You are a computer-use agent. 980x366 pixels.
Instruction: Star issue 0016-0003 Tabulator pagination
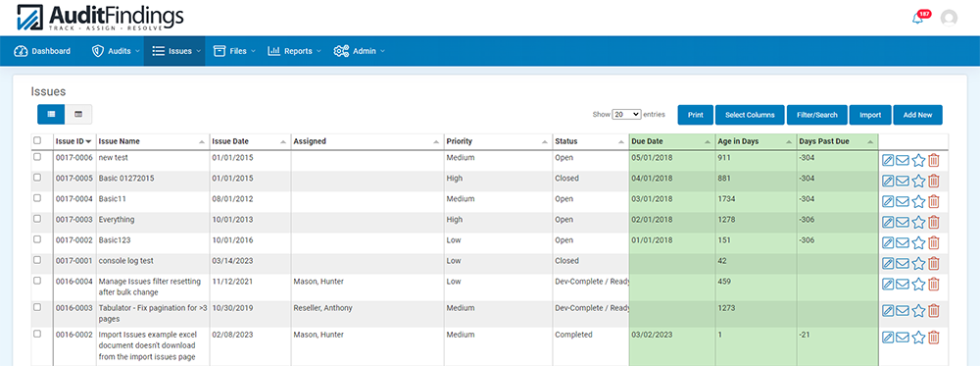(x=918, y=310)
